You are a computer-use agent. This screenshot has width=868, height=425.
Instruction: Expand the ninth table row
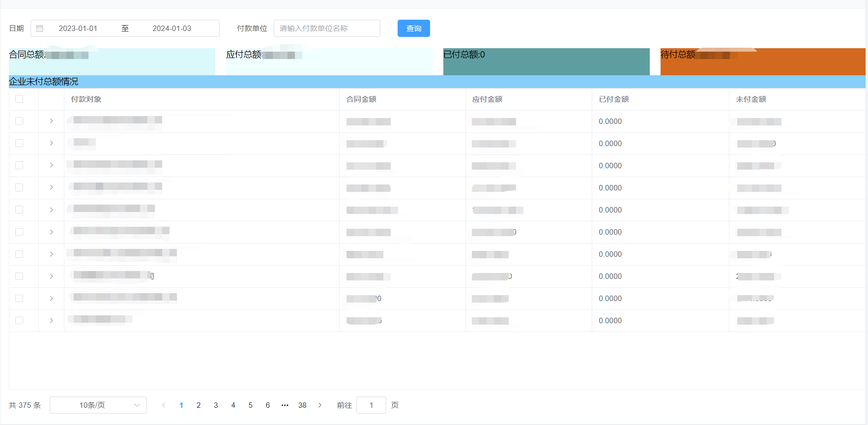point(51,298)
